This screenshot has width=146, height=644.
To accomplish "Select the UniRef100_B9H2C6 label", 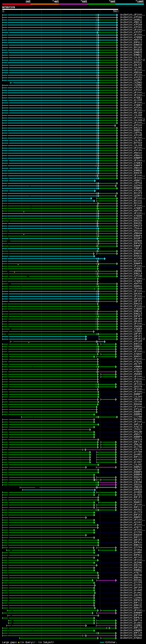I will click(x=131, y=304).
